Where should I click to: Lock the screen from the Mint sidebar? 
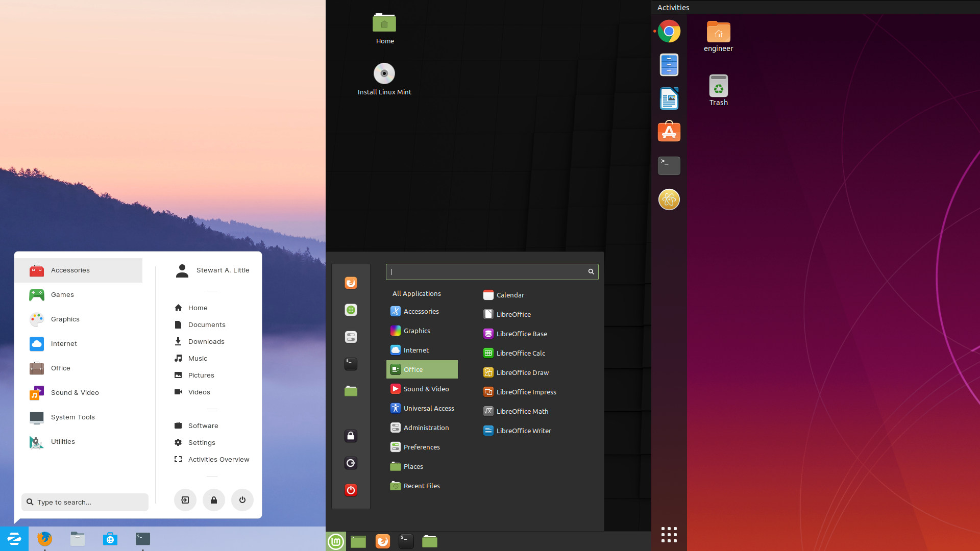tap(351, 436)
